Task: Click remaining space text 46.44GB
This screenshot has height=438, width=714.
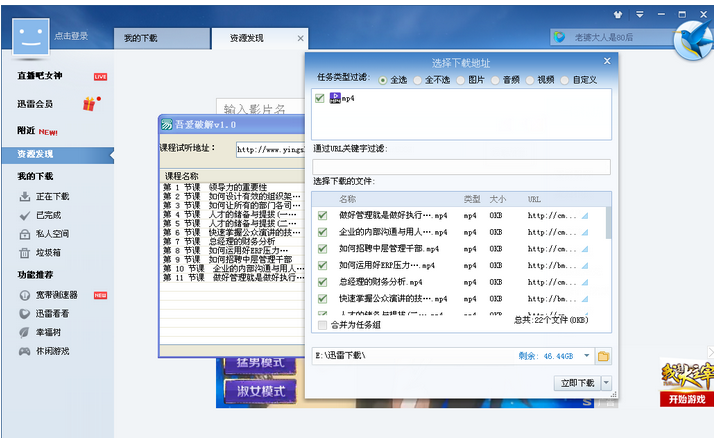Action: pos(558,356)
